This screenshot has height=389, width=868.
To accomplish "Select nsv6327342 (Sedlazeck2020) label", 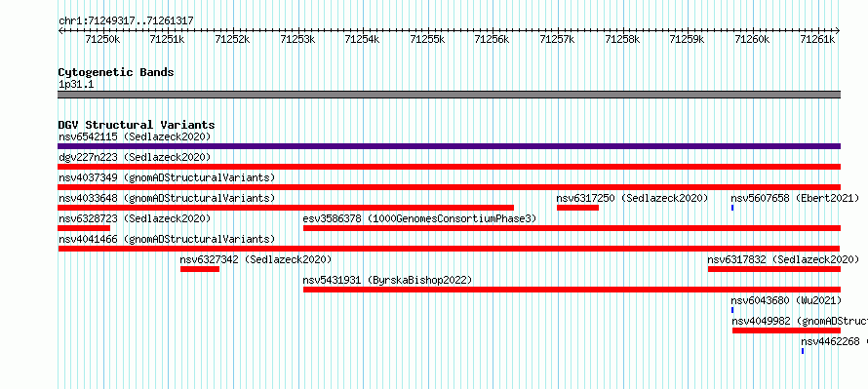I will [x=256, y=259].
